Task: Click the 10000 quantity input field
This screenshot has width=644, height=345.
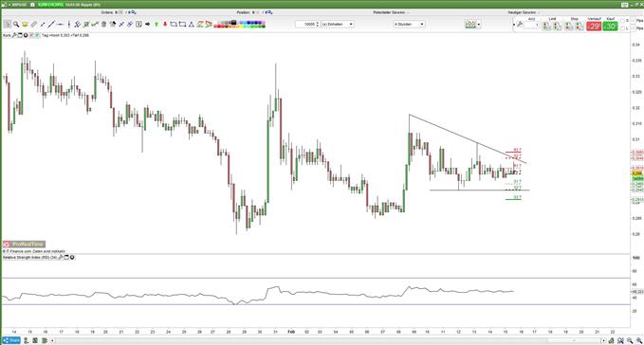Action: [x=305, y=25]
